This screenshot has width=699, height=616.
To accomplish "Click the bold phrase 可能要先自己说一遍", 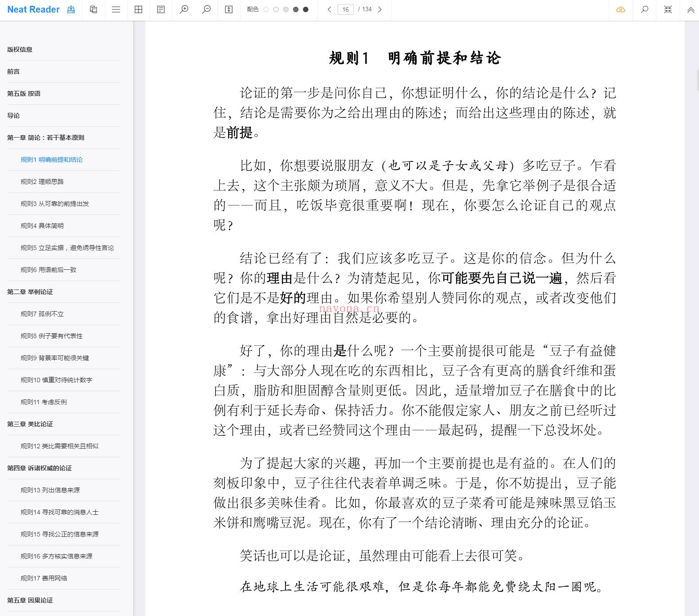I will (x=502, y=278).
